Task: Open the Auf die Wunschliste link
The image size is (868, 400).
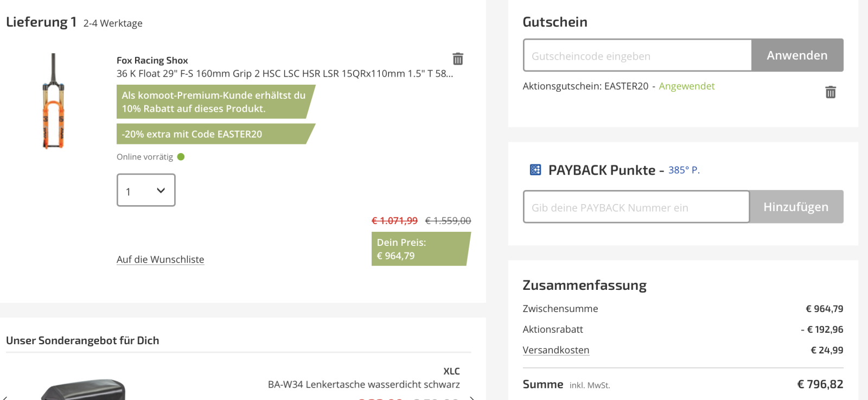Action: point(161,259)
